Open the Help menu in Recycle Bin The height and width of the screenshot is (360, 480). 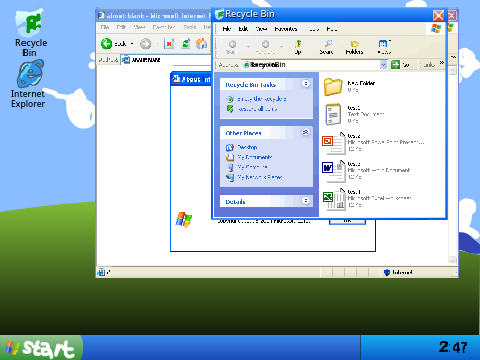pyautogui.click(x=332, y=29)
